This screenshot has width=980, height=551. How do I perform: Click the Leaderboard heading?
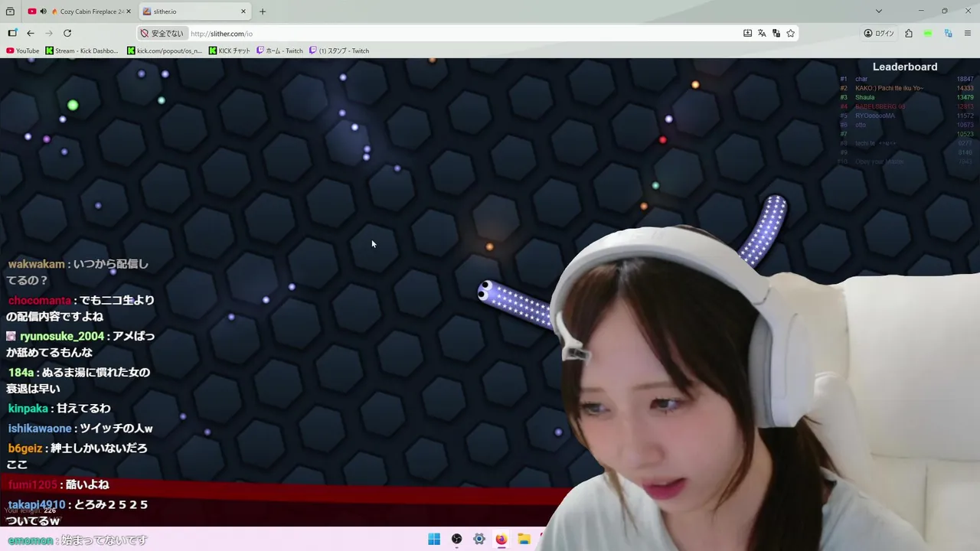click(x=905, y=67)
